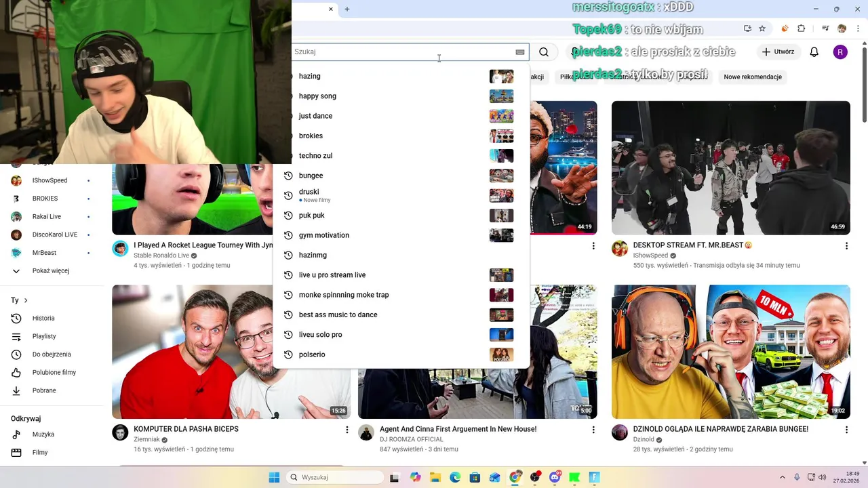Click the Wyszukaj taskbar search box

(x=335, y=477)
